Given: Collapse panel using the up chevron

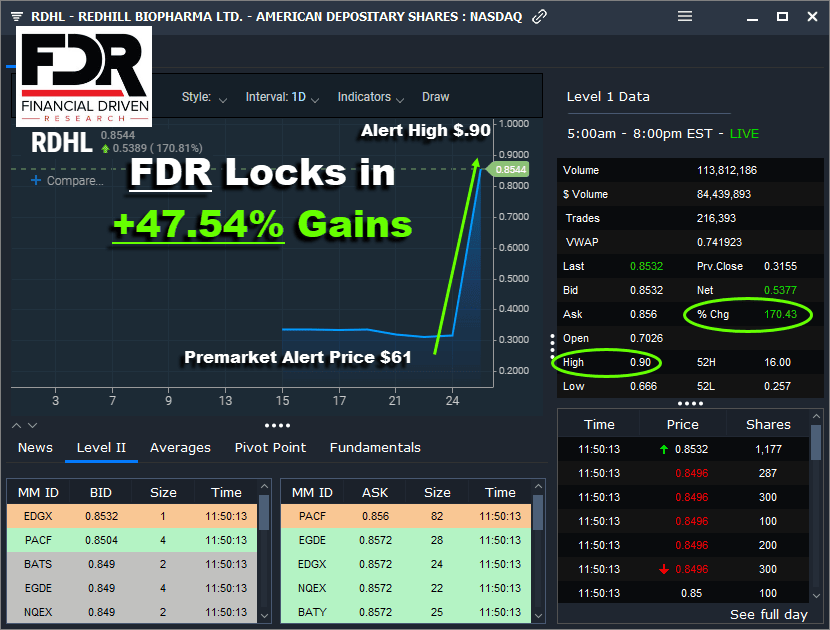Looking at the screenshot, I should [x=16, y=425].
